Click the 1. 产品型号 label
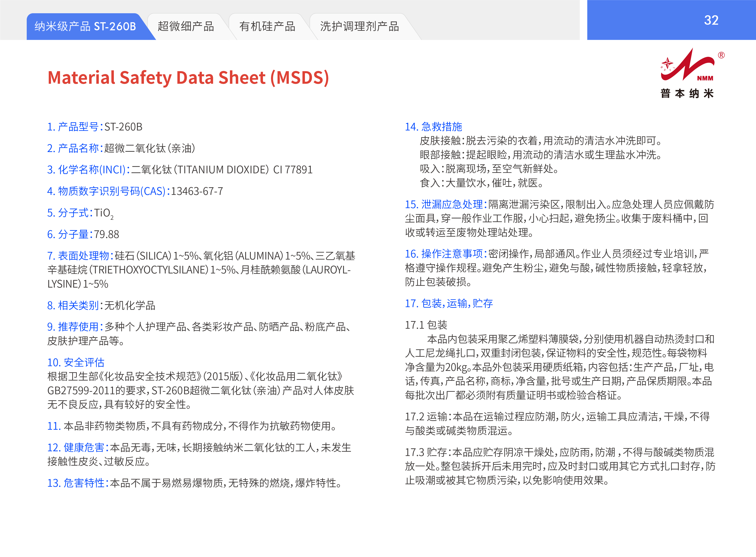756x557 pixels. click(x=75, y=127)
